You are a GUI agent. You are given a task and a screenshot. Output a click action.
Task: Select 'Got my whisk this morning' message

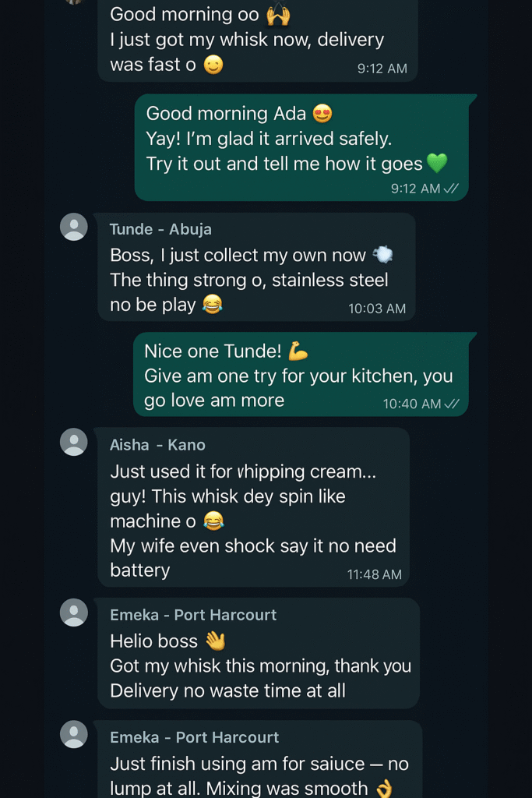(260, 666)
